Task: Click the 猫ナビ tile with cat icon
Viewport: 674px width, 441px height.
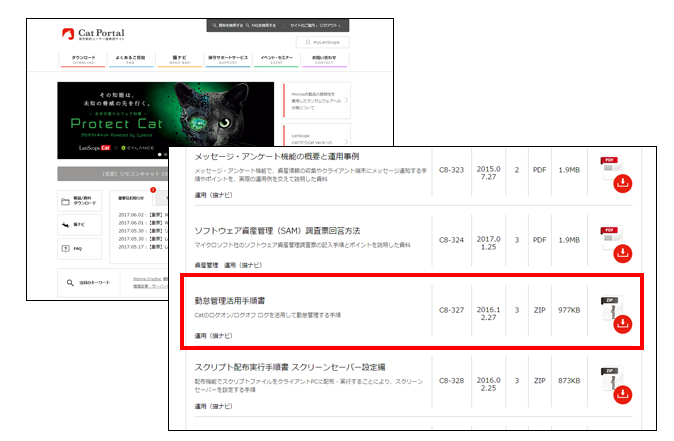Action: point(80,224)
